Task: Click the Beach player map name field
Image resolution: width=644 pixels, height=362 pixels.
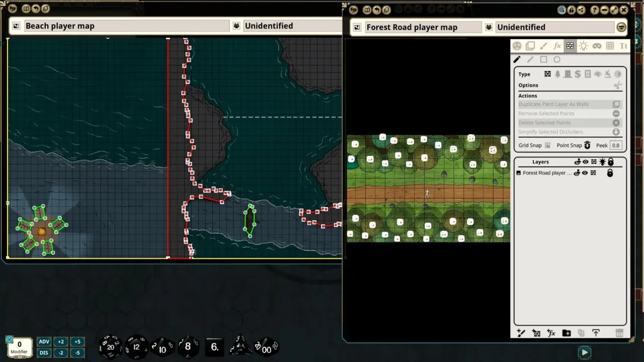Action: click(x=127, y=26)
